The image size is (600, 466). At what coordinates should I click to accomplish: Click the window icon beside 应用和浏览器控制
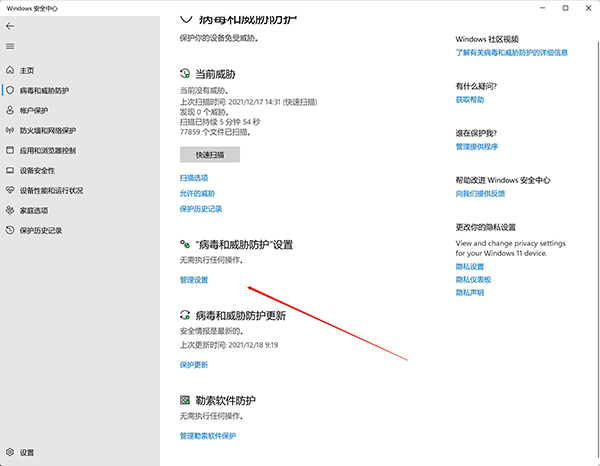(x=10, y=150)
